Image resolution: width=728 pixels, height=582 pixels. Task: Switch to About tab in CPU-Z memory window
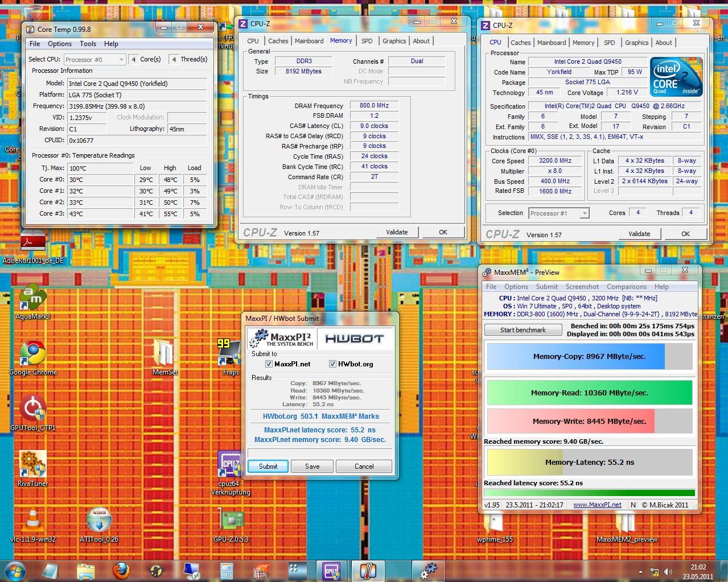[421, 41]
